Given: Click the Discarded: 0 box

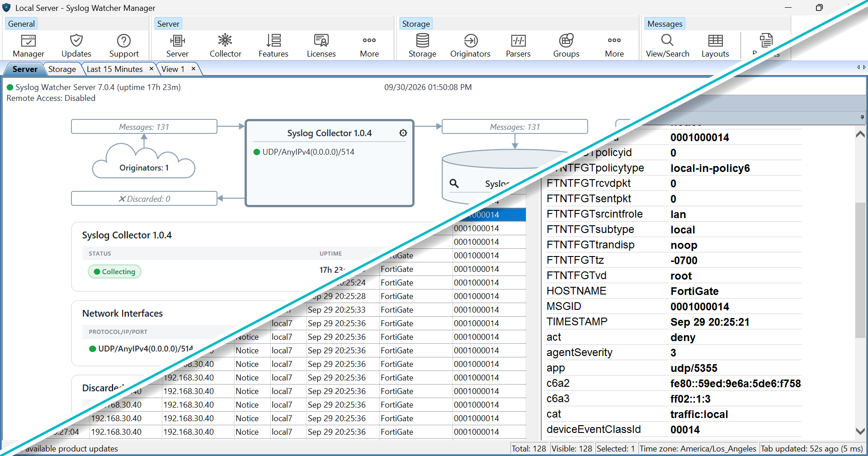Looking at the screenshot, I should [144, 199].
